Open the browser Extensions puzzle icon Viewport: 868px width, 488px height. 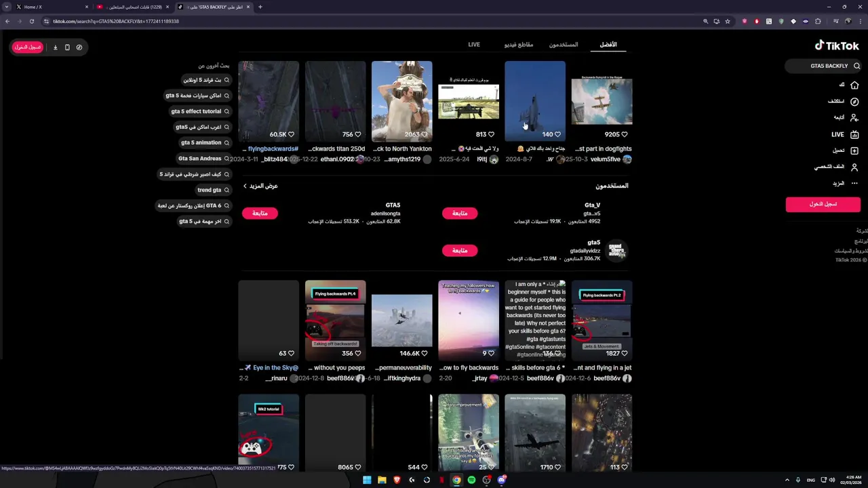click(x=818, y=21)
